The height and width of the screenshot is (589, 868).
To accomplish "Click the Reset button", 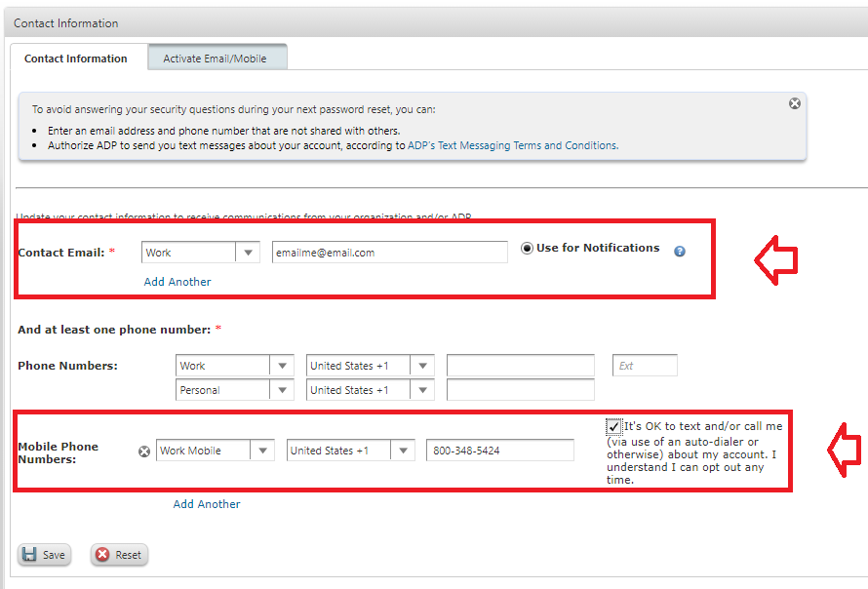I will [119, 555].
